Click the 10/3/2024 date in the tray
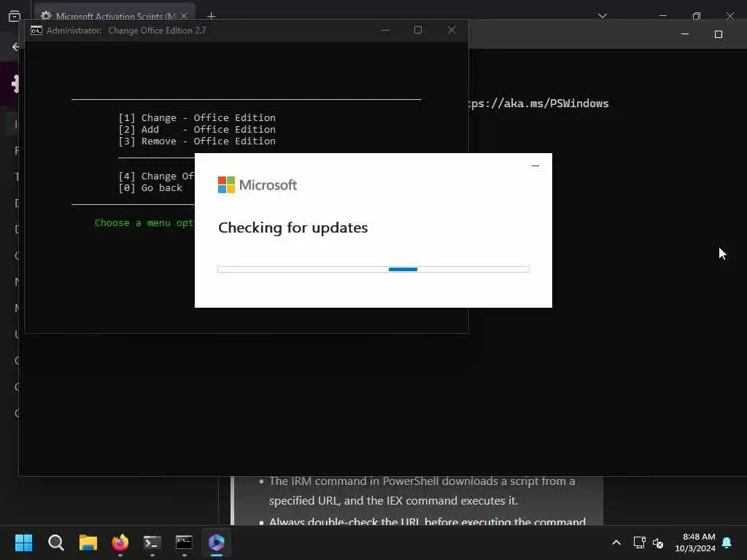Image resolution: width=747 pixels, height=560 pixels. 695,548
